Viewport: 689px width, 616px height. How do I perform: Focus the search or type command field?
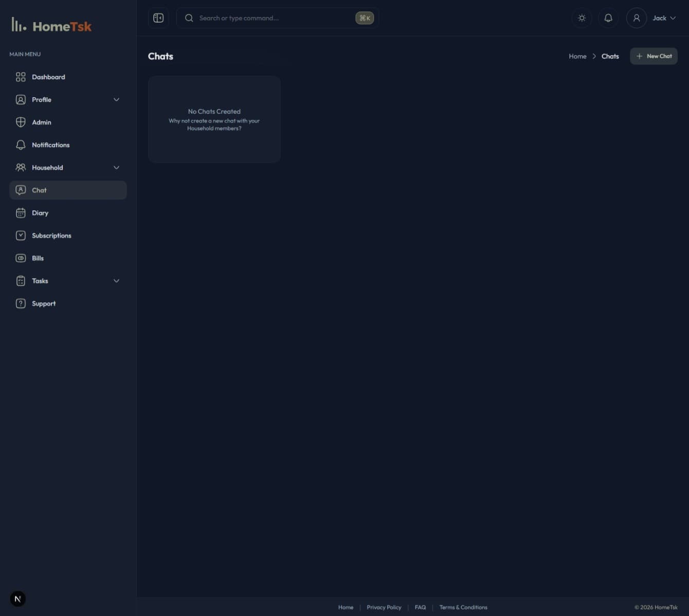pos(273,18)
